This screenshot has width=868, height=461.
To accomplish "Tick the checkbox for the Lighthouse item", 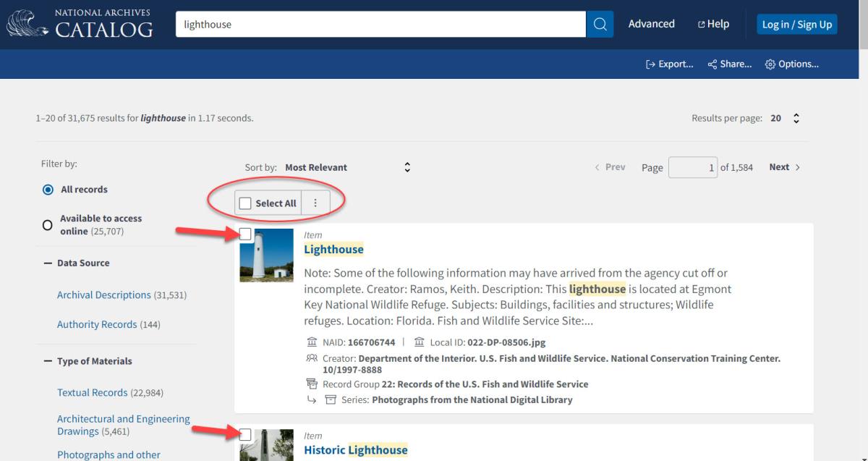I will 245,234.
